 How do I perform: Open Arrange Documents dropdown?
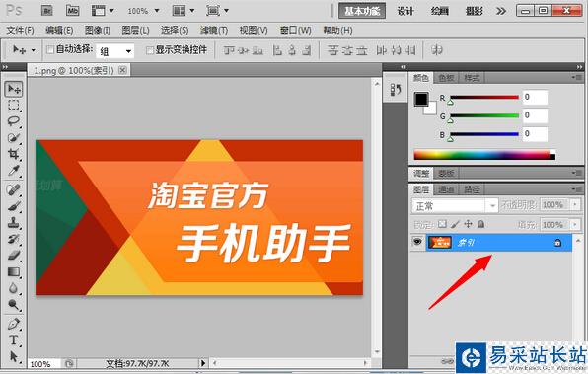click(x=184, y=11)
